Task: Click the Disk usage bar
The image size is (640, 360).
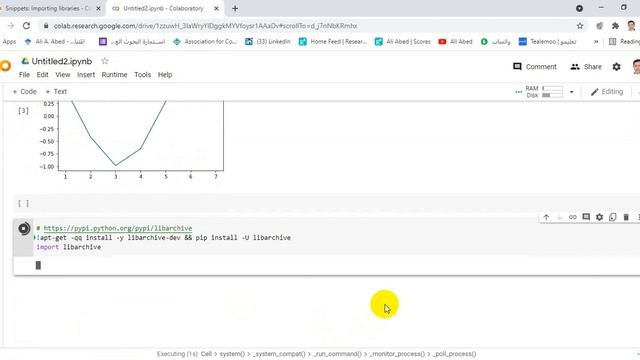Action: [x=552, y=95]
